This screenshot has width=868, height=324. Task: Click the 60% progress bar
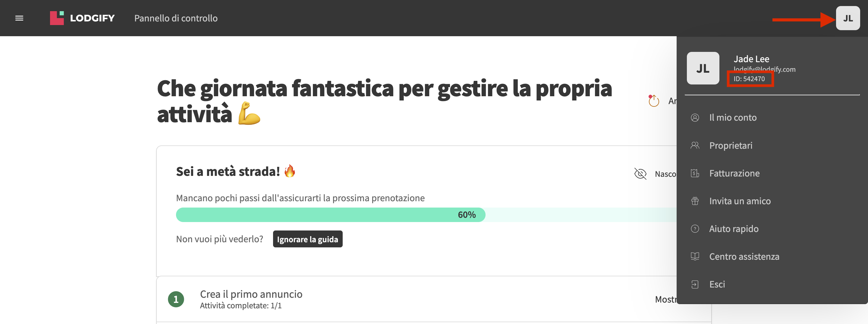coord(426,215)
